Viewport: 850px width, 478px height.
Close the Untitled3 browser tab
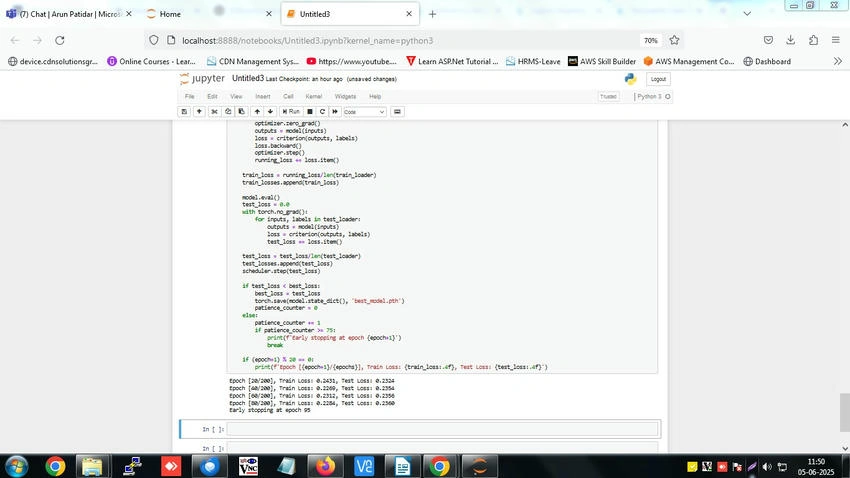point(409,14)
